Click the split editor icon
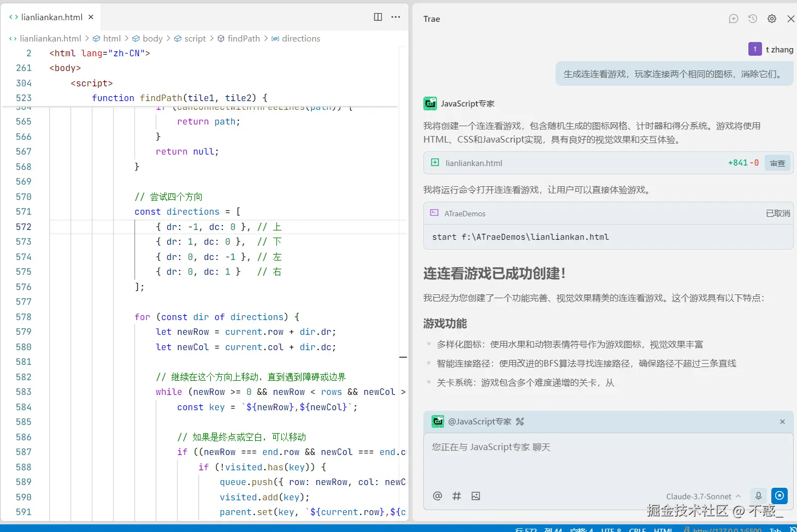Viewport: 797px width, 532px height. pyautogui.click(x=378, y=17)
